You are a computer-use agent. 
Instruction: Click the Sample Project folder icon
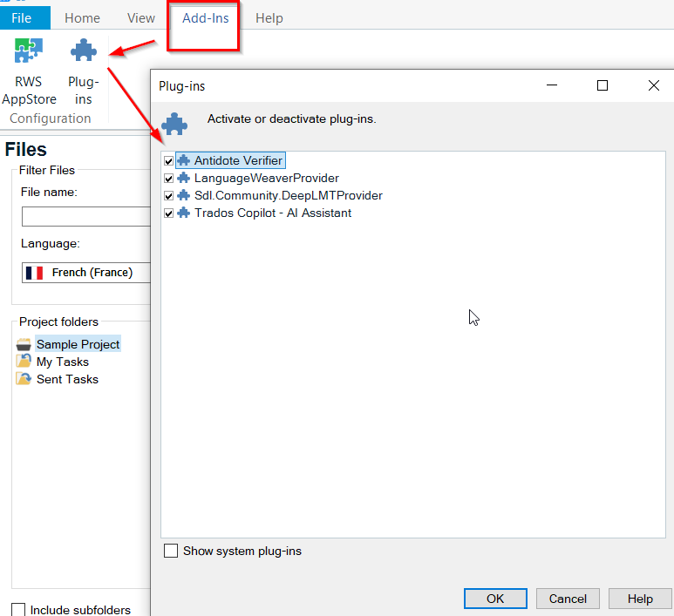pyautogui.click(x=24, y=344)
